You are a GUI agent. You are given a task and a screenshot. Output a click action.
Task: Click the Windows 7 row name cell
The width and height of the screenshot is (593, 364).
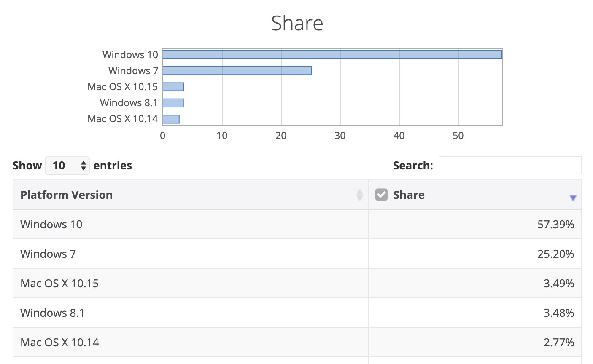(48, 254)
